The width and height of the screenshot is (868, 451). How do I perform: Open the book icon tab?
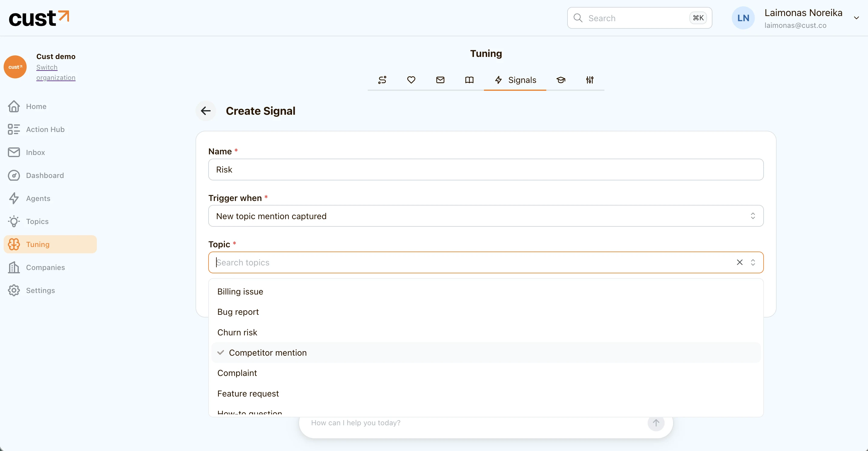469,80
